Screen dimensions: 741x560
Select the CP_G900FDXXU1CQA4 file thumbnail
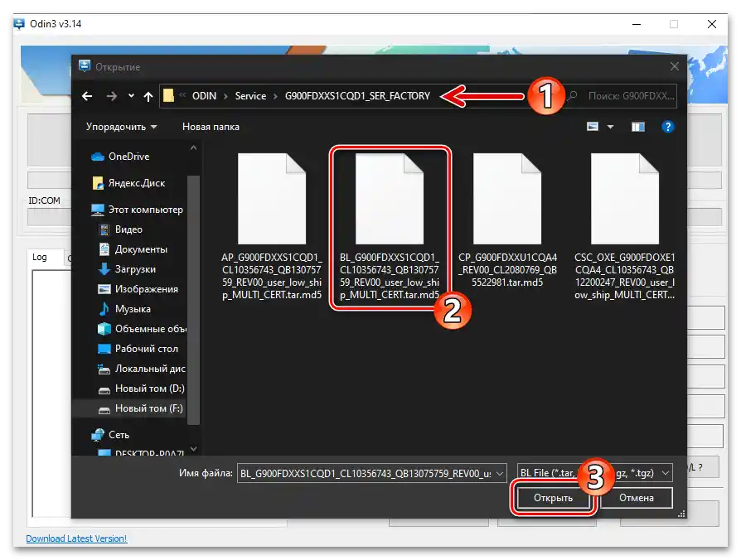pos(507,199)
